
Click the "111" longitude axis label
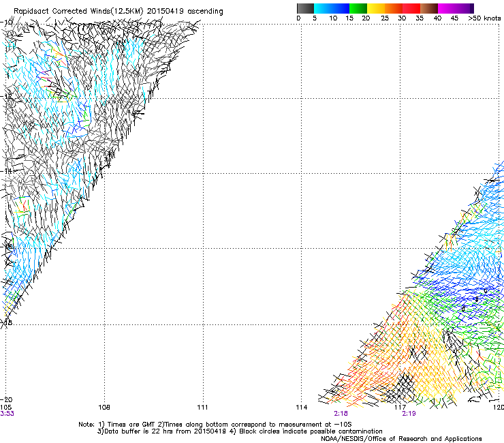(x=202, y=408)
